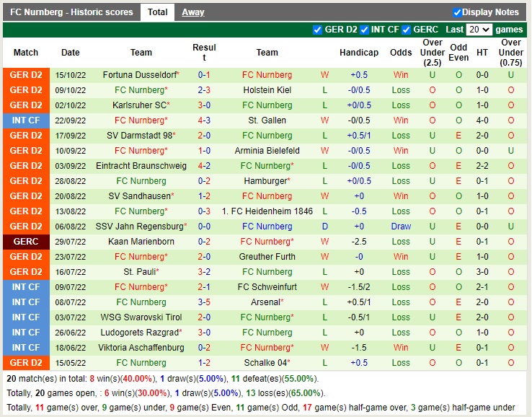Click INT CF label on 22/09/22 row
532x417 pixels.
click(x=26, y=120)
